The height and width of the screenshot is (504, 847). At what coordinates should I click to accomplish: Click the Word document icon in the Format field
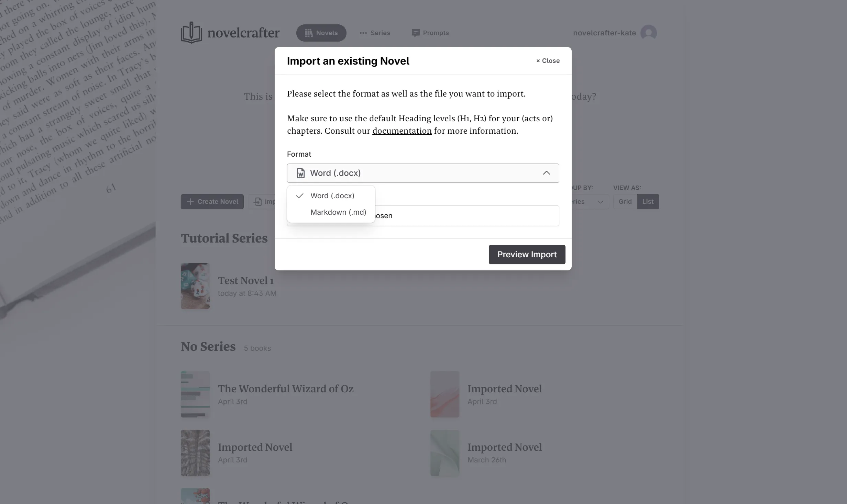coord(301,173)
